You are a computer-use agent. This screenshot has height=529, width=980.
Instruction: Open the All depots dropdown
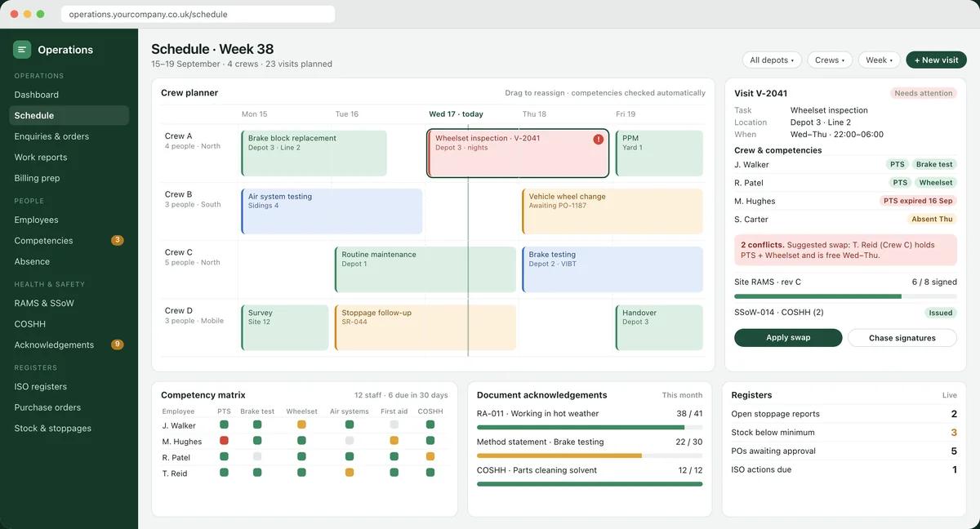coord(772,60)
